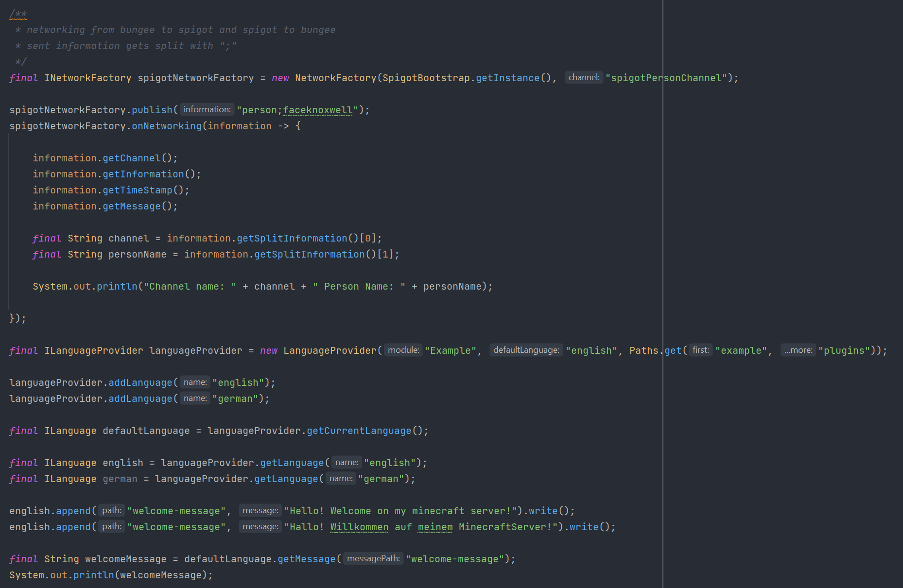The width and height of the screenshot is (903, 588).
Task: Click the "german" string in addLanguage
Action: click(x=235, y=398)
